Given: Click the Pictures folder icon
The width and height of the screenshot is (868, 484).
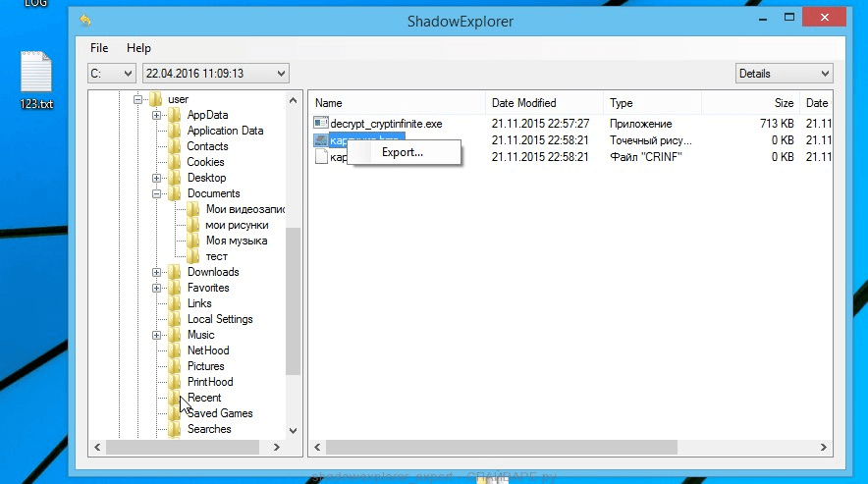Looking at the screenshot, I should pos(175,366).
